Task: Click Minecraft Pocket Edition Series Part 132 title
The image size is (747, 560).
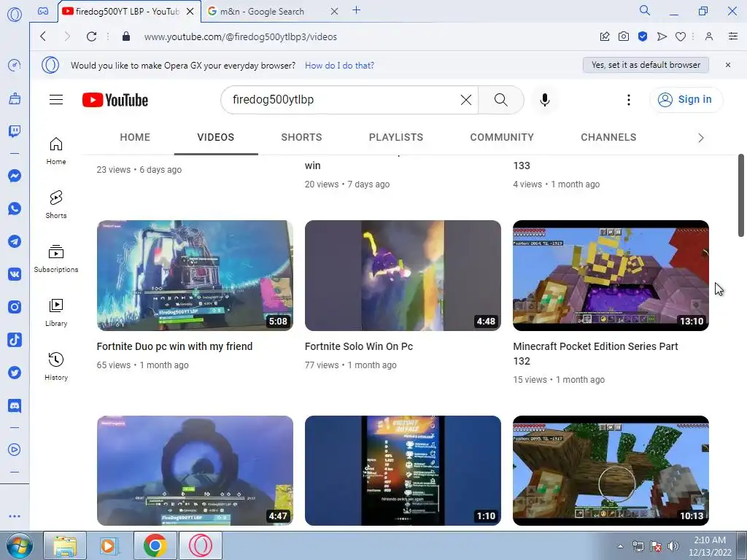Action: coord(595,354)
